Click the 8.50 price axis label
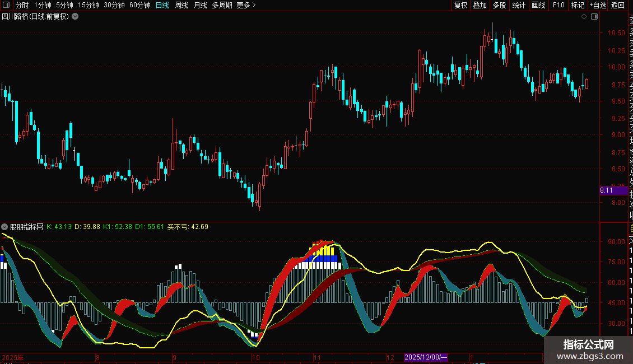 point(618,169)
